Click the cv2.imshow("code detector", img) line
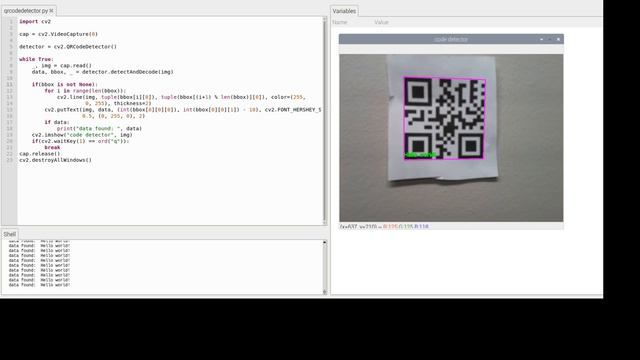This screenshot has height=360, width=640. pos(82,135)
